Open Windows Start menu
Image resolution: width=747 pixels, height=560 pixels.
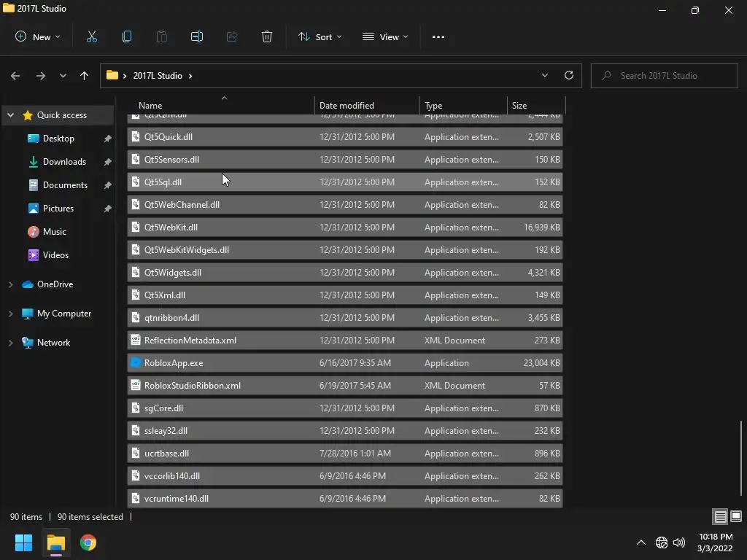(23, 542)
